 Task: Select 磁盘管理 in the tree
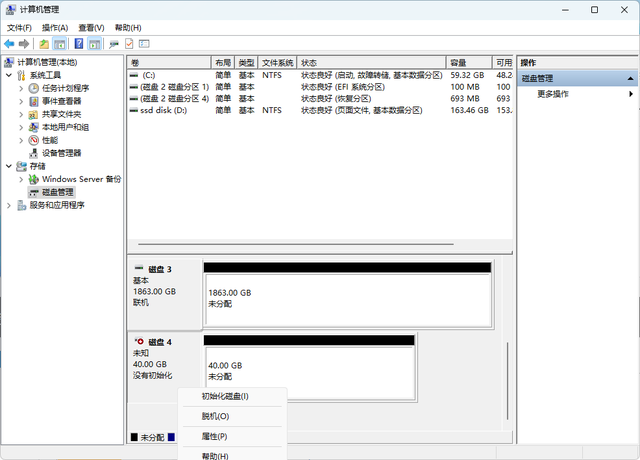pos(58,192)
